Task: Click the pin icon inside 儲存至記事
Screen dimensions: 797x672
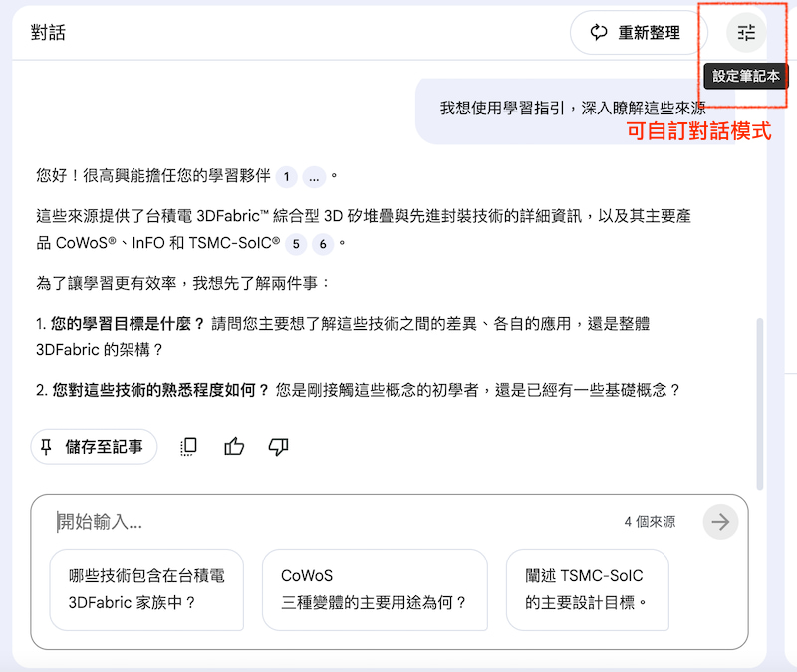Action: coord(43,447)
